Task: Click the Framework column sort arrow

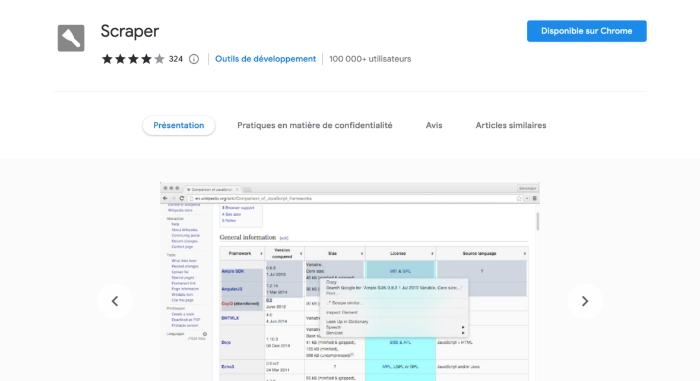Action: [261, 254]
